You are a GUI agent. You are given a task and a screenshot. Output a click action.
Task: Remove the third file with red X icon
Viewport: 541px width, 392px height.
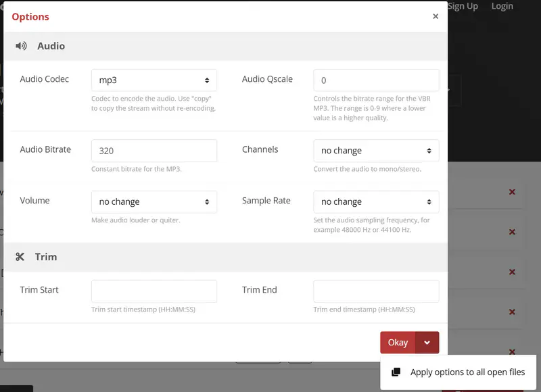tap(512, 272)
